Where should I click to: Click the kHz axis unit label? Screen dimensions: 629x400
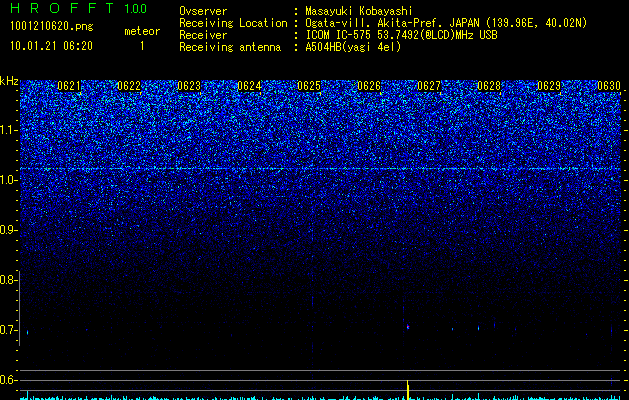click(9, 81)
